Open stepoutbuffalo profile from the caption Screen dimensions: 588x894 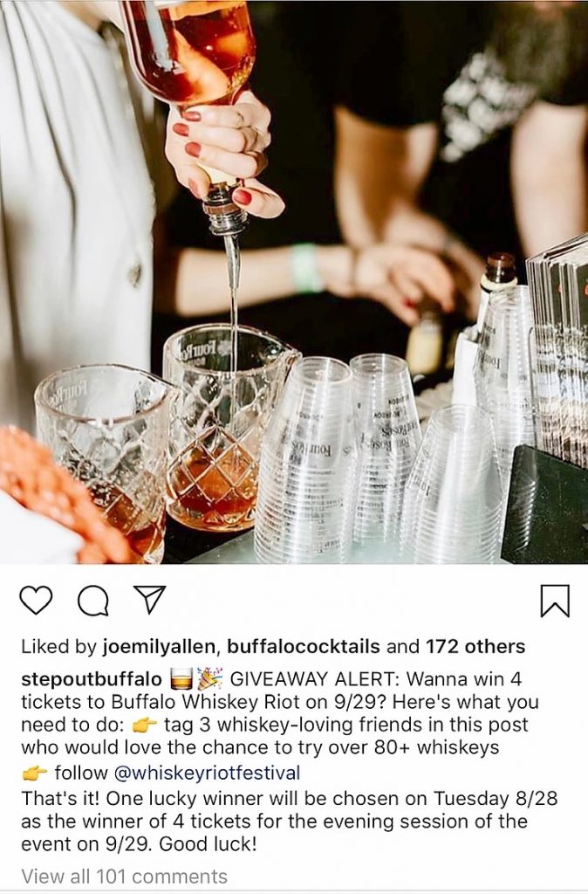(92, 679)
